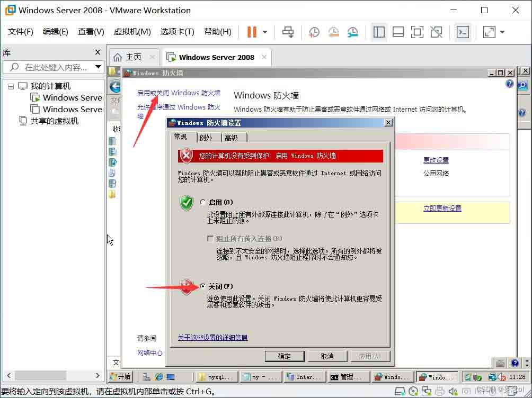Select the 关闭(F) radio button
Viewport: 532px width, 398px height.
point(203,286)
